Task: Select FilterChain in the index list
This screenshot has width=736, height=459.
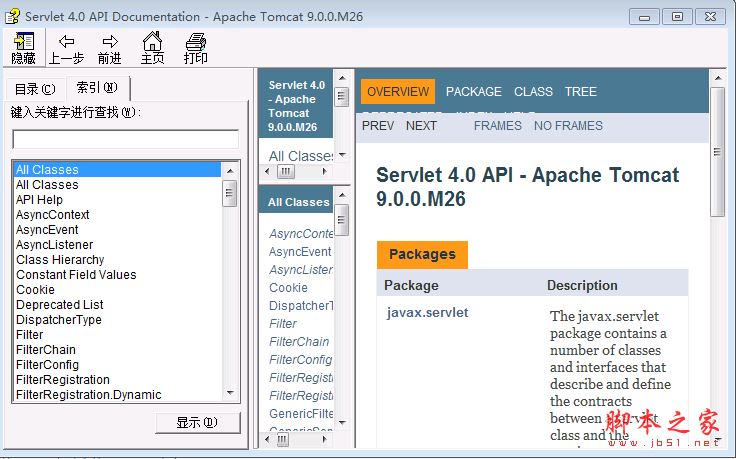Action: tap(46, 350)
